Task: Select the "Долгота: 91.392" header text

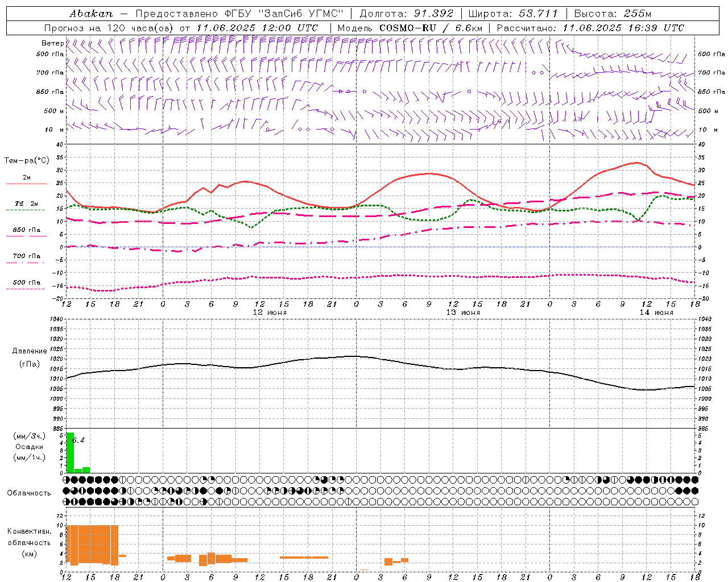Action: pos(407,14)
